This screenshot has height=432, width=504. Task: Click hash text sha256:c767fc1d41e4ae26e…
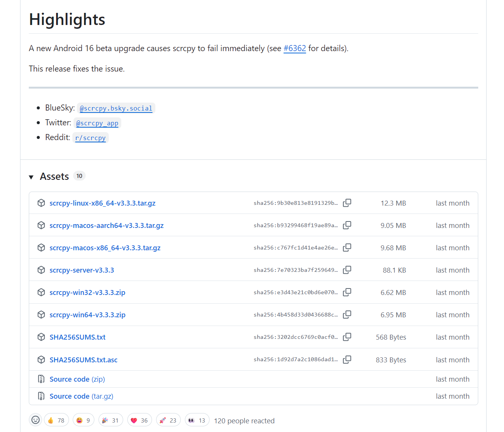tap(296, 248)
